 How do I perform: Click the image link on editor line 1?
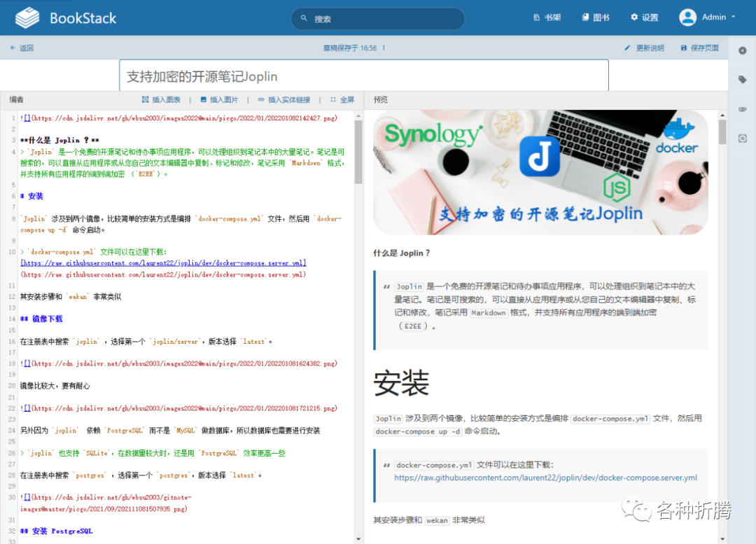(x=179, y=118)
